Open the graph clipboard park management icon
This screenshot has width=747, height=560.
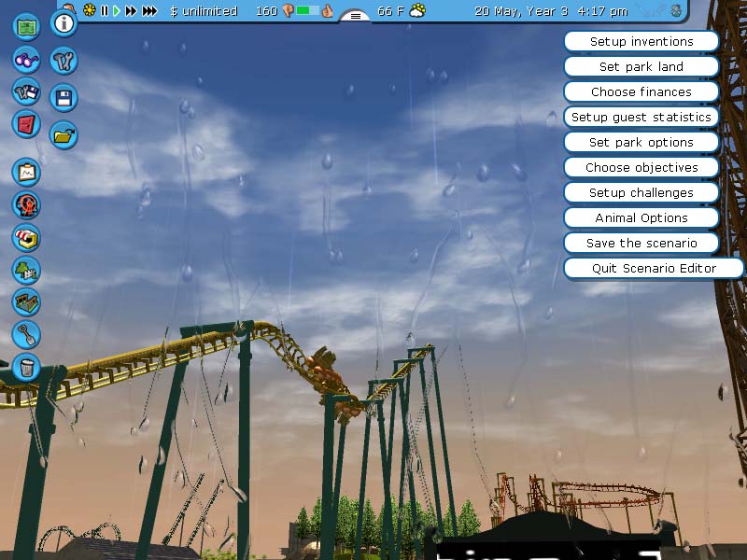click(26, 172)
